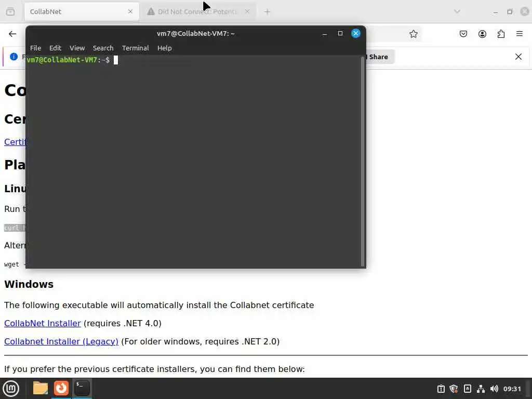Open the Files folder in the taskbar

click(41, 388)
